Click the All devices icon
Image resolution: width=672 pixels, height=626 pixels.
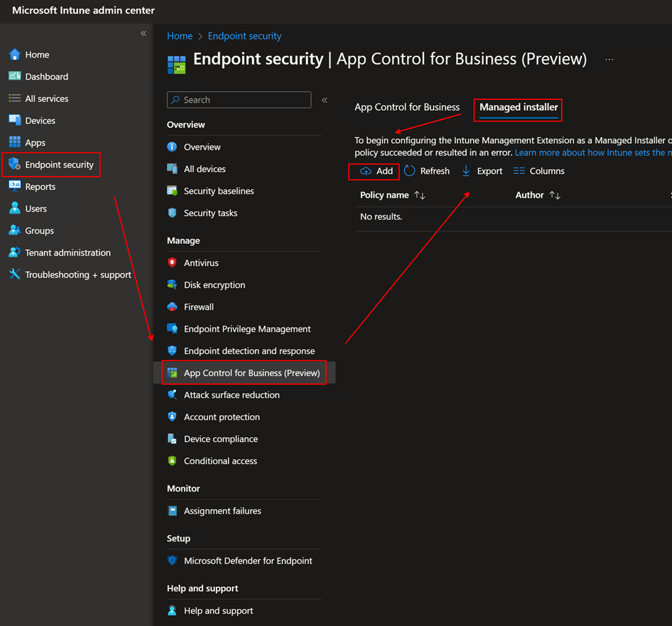(172, 169)
